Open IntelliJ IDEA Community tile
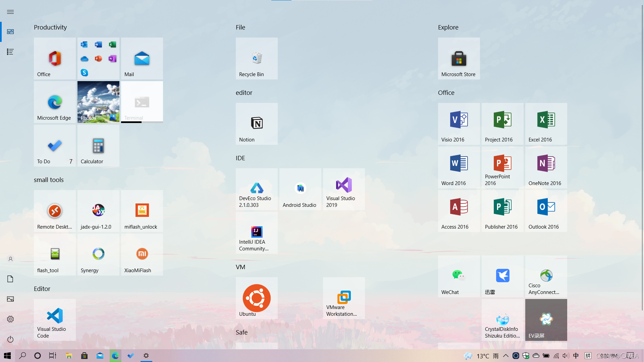Viewport: 644px width, 362px height. click(x=257, y=233)
